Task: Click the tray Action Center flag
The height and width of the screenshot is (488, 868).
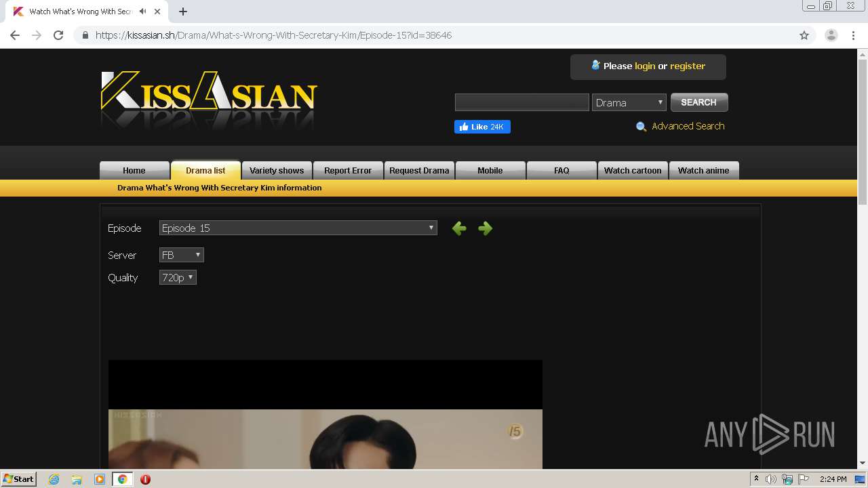Action: [x=804, y=479]
